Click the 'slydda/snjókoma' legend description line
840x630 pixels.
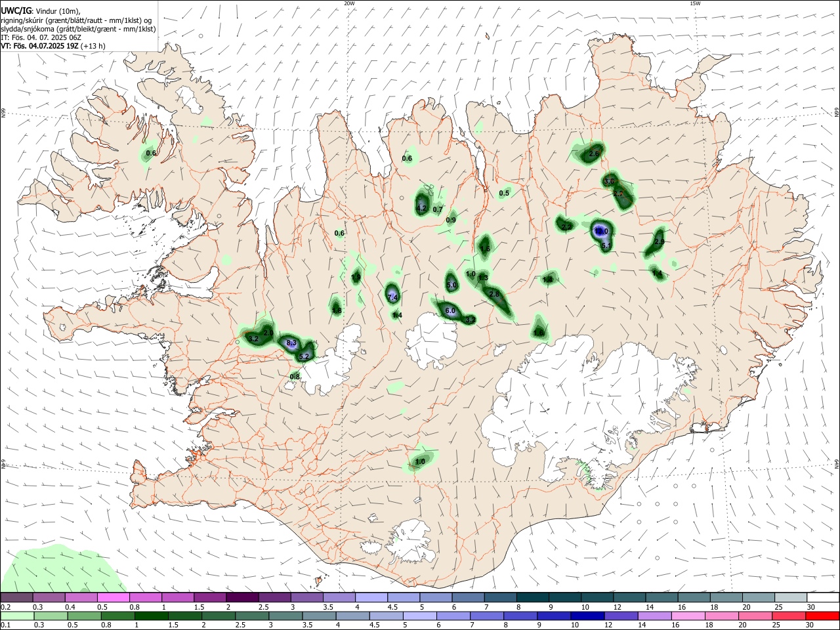78,29
